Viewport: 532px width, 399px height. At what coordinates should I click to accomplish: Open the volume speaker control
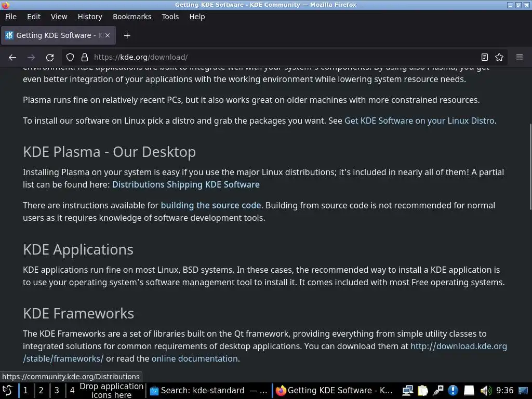click(486, 391)
